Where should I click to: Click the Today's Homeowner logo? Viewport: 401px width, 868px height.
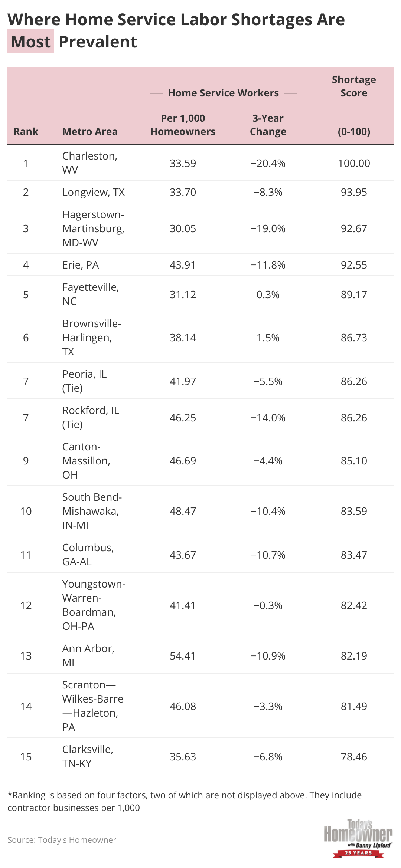point(358,838)
